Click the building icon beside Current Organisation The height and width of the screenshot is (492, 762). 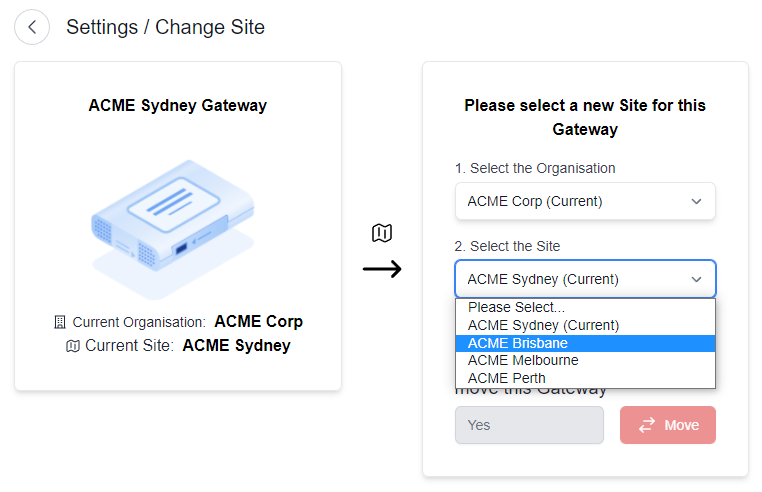pos(60,322)
